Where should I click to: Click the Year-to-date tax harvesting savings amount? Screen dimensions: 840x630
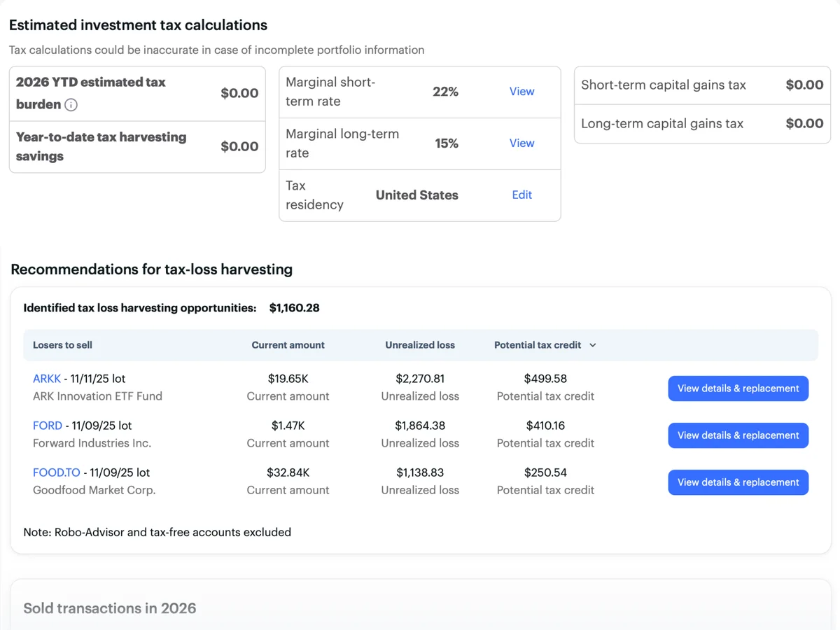[x=239, y=146]
